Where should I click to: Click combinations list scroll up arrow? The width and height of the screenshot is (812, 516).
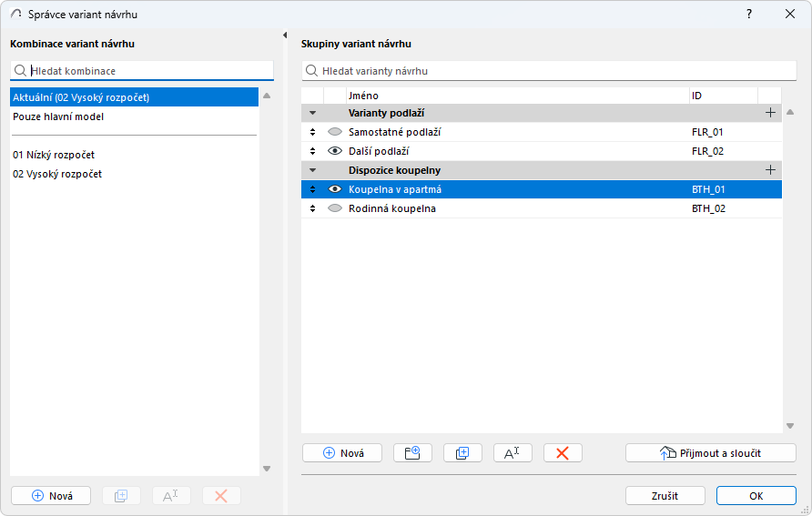267,96
